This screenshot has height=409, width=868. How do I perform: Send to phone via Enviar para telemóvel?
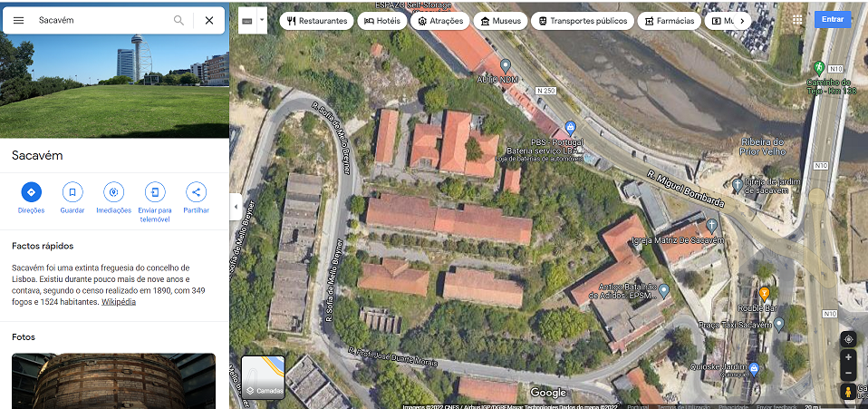tap(155, 192)
